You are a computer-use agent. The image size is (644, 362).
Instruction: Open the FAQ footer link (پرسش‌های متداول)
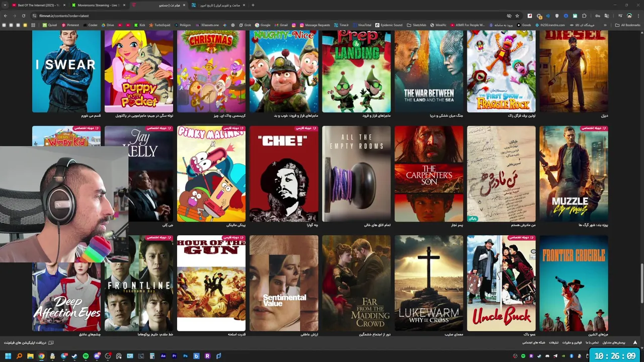click(x=614, y=342)
